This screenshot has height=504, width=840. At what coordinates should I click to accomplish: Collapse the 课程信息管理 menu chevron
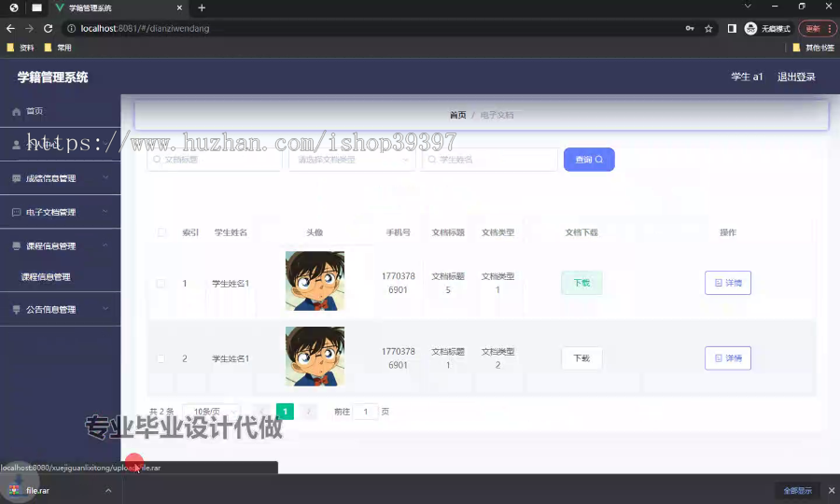point(105,245)
